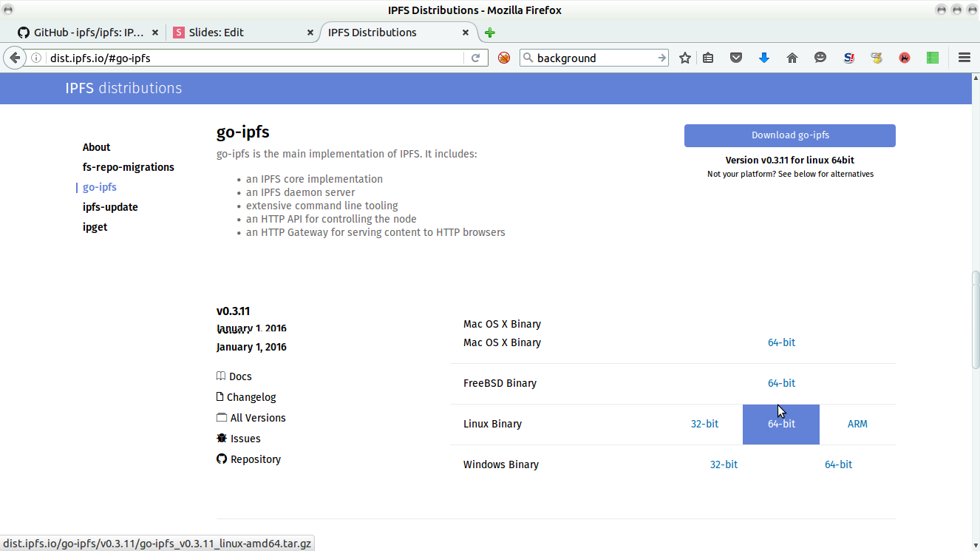980x551 pixels.
Task: Click the Issues bug icon
Action: coord(222,439)
